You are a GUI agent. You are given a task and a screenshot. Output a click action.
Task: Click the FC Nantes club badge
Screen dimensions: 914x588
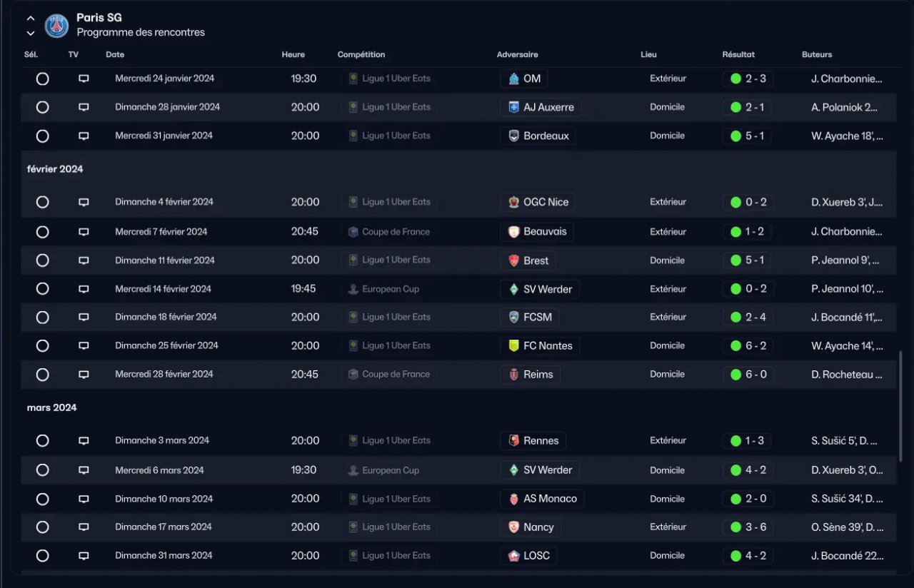click(x=513, y=345)
